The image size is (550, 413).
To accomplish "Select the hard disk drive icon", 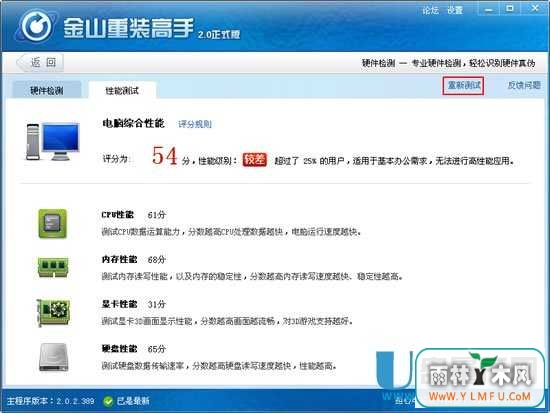I will 53,357.
